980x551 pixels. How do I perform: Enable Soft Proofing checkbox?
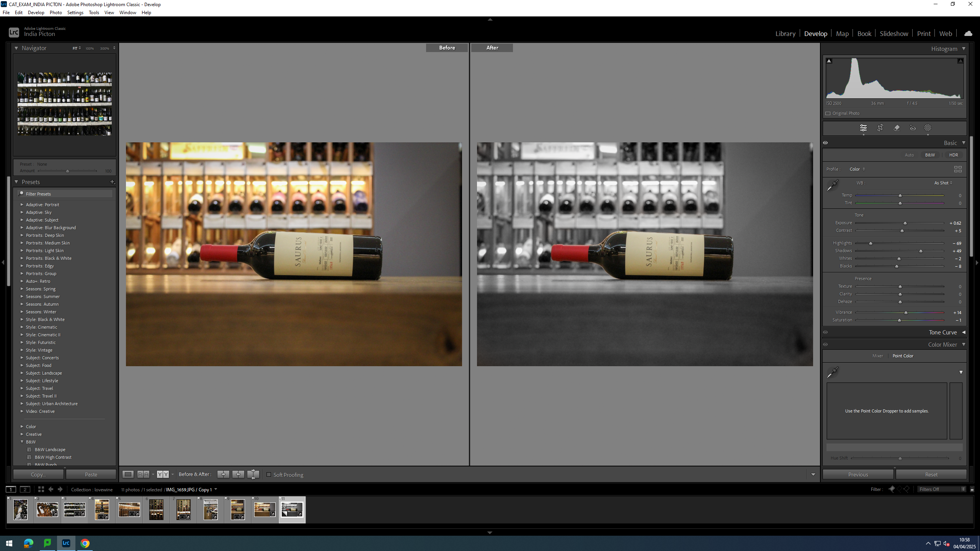pyautogui.click(x=269, y=474)
